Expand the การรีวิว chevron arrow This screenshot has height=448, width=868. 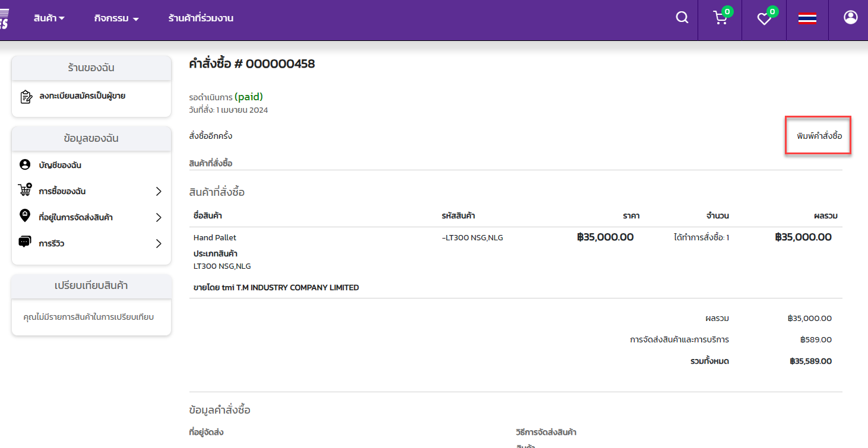click(x=159, y=243)
